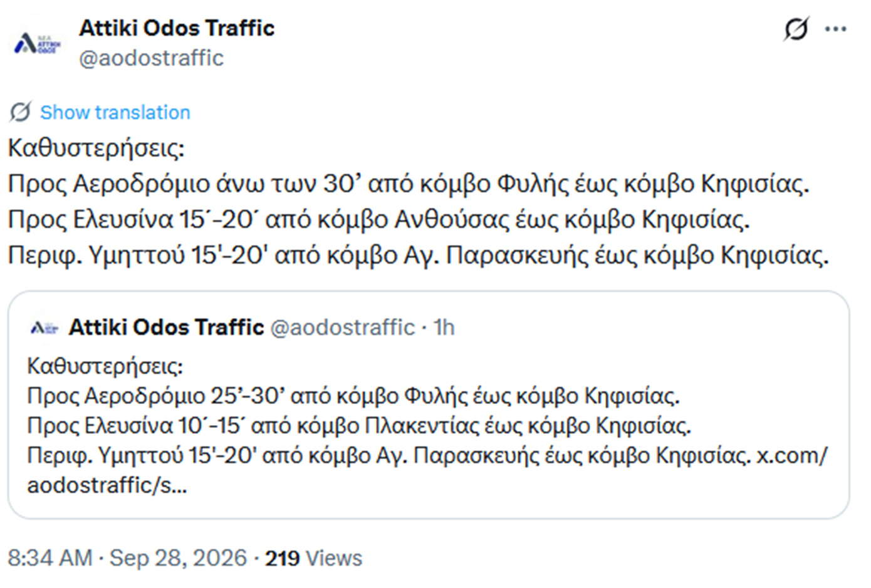View the 219 Views analytics

[x=313, y=558]
